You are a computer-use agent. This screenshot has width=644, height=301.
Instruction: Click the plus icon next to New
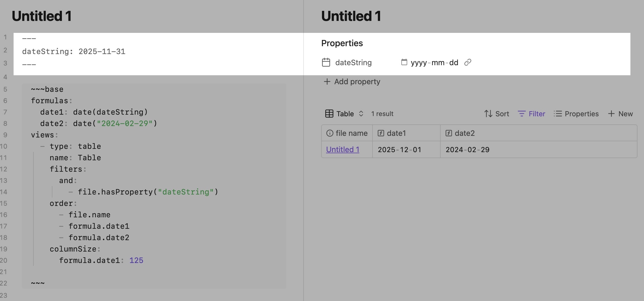611,114
